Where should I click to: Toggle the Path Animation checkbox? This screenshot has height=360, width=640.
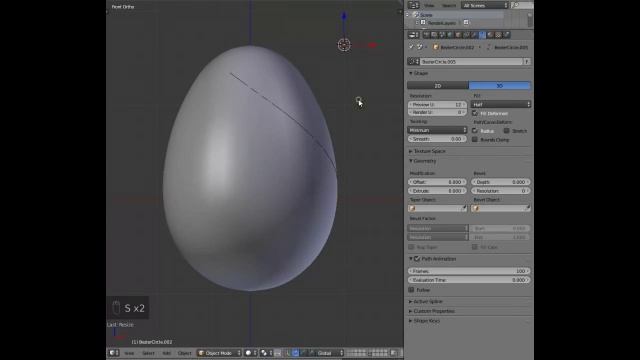(417, 259)
